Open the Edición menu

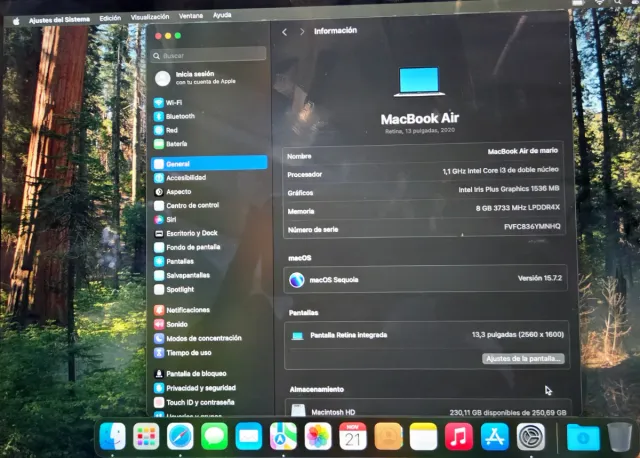pyautogui.click(x=110, y=18)
